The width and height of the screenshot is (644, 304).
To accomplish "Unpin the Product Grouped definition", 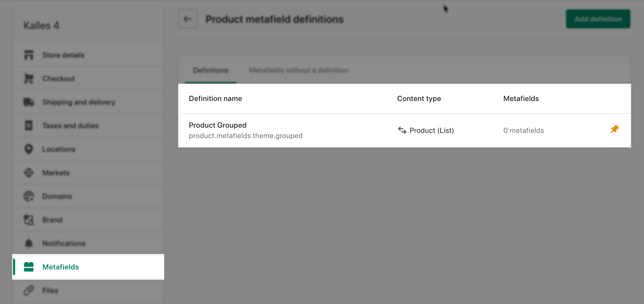I will 614,129.
